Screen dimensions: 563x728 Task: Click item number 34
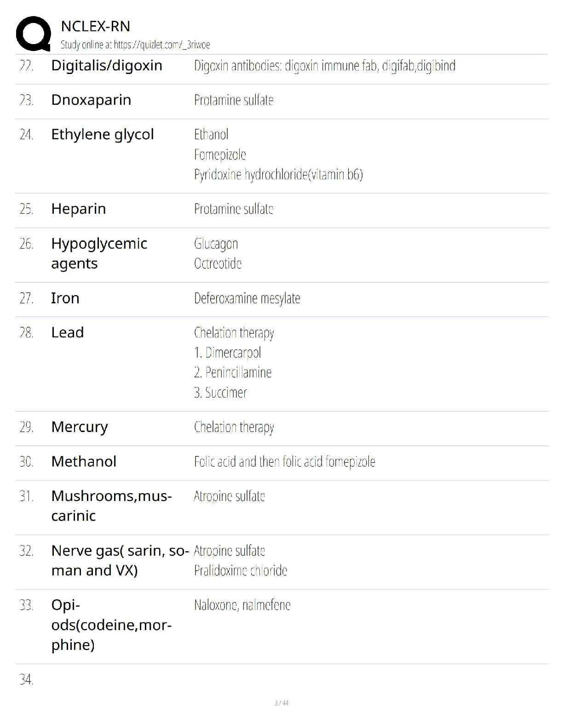[26, 680]
